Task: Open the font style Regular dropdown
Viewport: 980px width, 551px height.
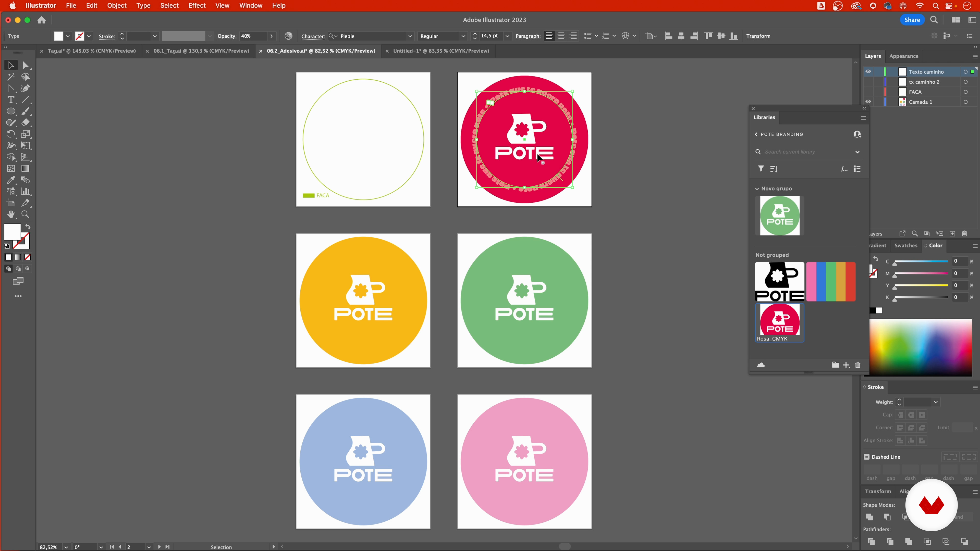Action: click(463, 36)
